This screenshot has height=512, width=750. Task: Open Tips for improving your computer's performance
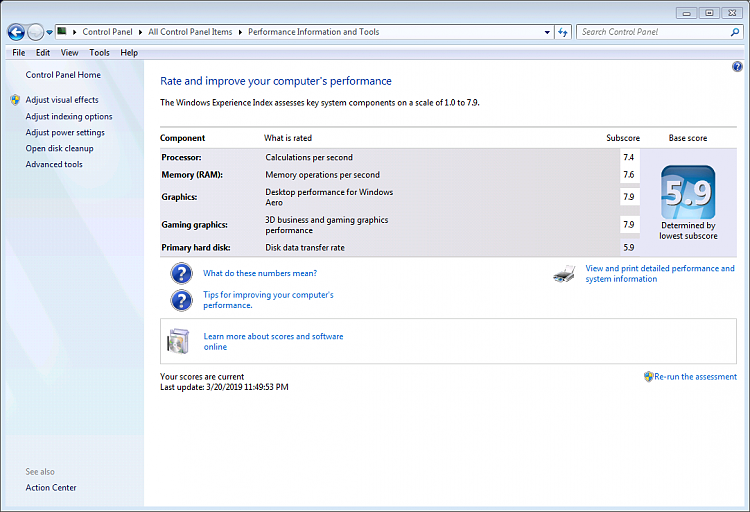coord(268,300)
